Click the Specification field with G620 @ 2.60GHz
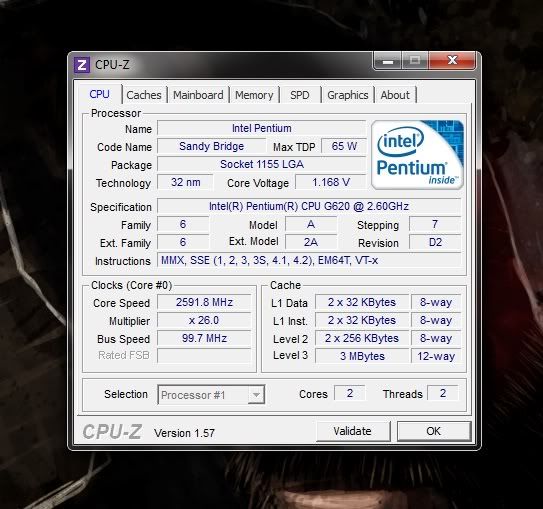The width and height of the screenshot is (543, 509). (309, 206)
